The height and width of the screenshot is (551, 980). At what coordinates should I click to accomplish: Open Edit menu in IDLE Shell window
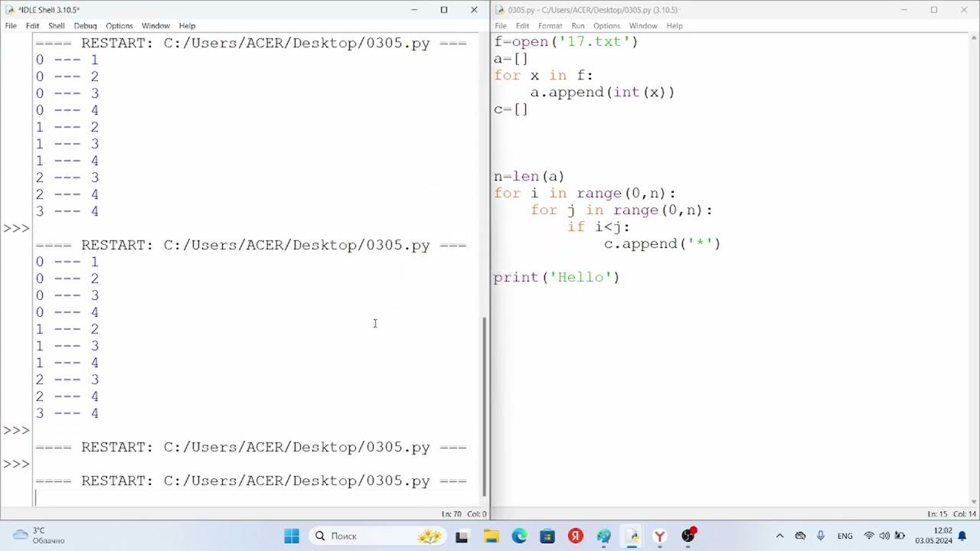pyautogui.click(x=32, y=26)
